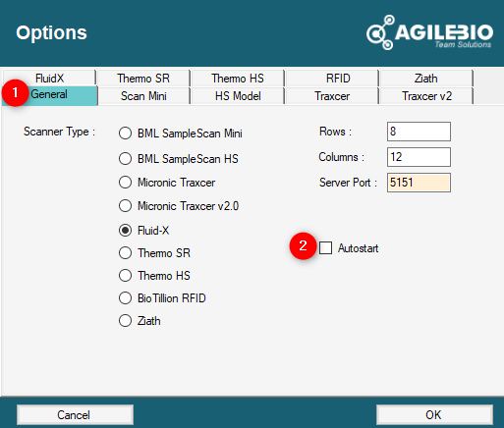Switch to the Thermo SR tab
Viewport: 504px width, 428px height.
pyautogui.click(x=143, y=78)
